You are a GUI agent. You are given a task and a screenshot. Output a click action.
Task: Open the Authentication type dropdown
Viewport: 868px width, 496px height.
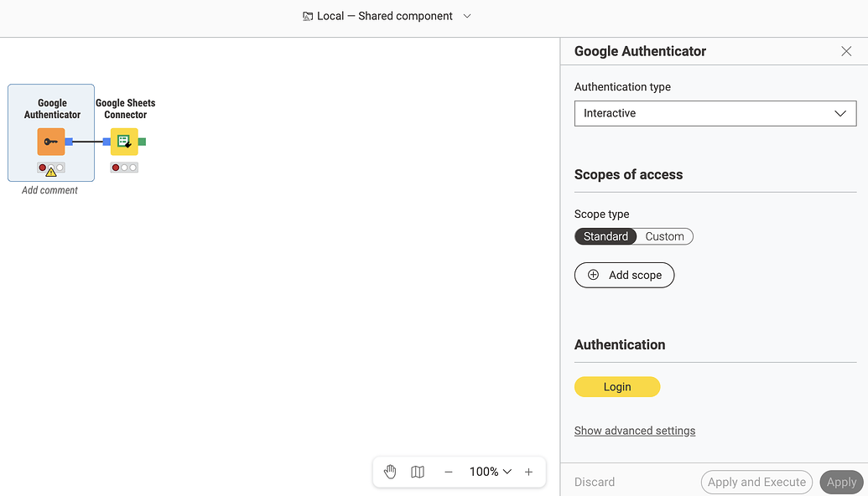coord(715,113)
